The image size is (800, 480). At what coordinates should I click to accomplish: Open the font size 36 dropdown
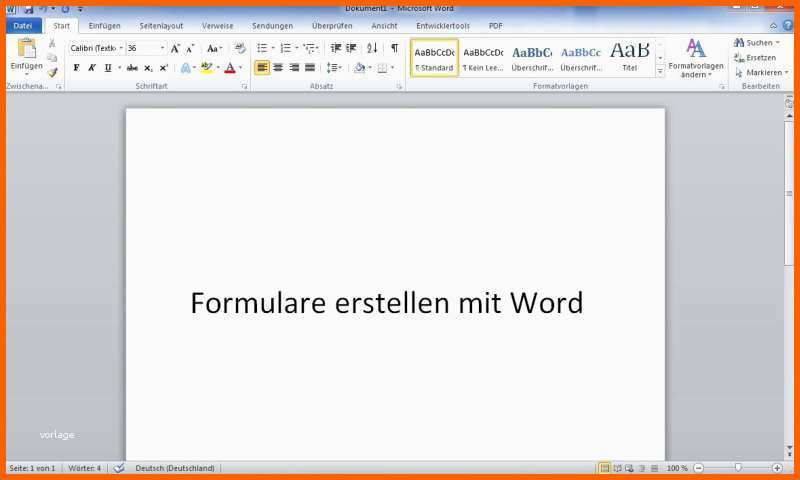point(162,48)
